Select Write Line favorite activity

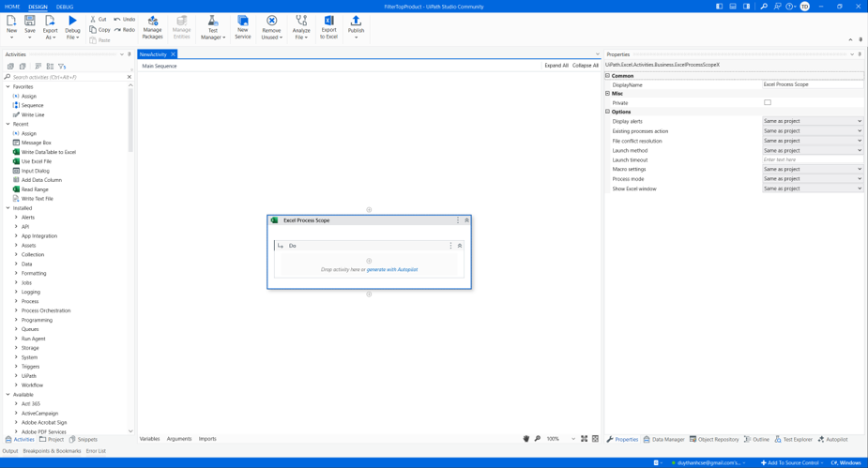coord(33,114)
